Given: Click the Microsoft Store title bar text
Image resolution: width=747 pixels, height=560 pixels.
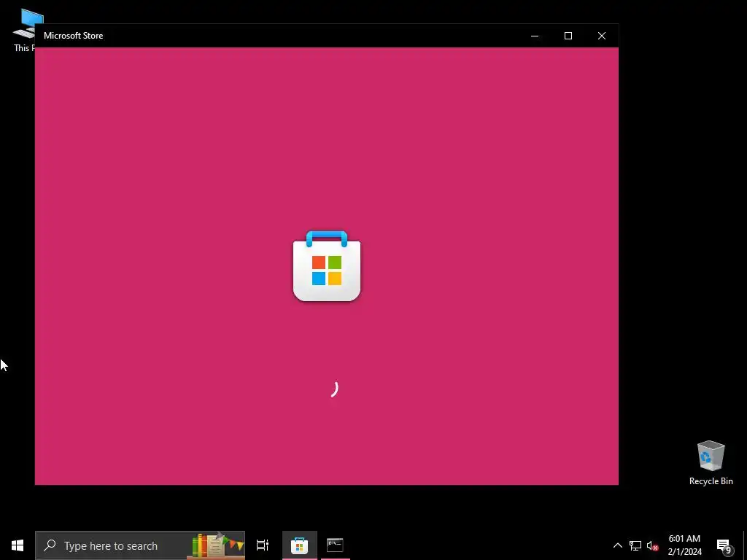Looking at the screenshot, I should coord(74,36).
